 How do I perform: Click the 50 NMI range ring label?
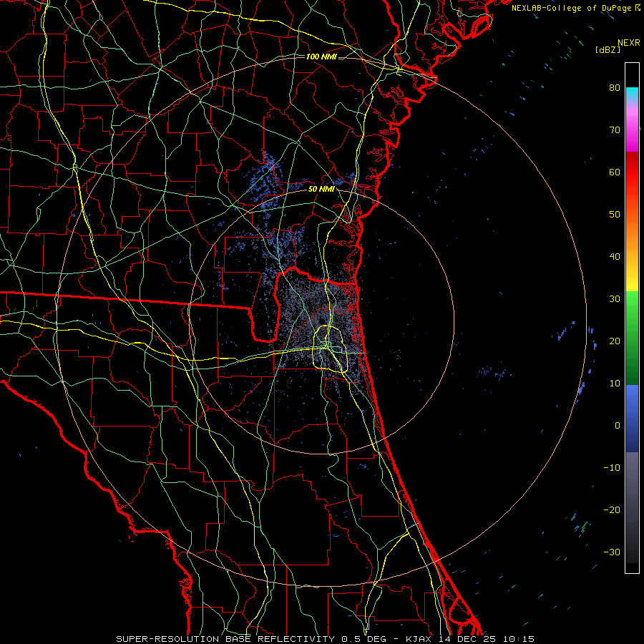tap(321, 190)
